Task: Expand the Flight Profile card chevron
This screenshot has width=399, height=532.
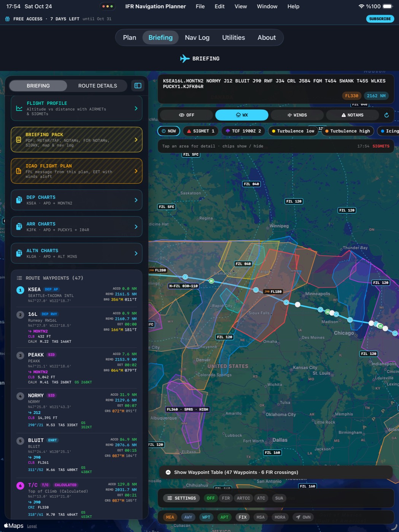Action: pyautogui.click(x=136, y=108)
